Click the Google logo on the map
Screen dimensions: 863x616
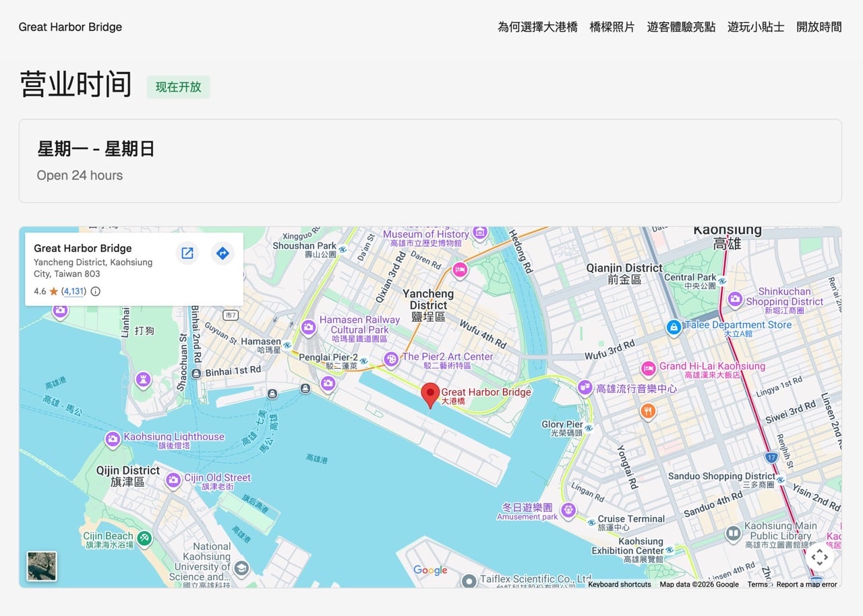click(430, 571)
